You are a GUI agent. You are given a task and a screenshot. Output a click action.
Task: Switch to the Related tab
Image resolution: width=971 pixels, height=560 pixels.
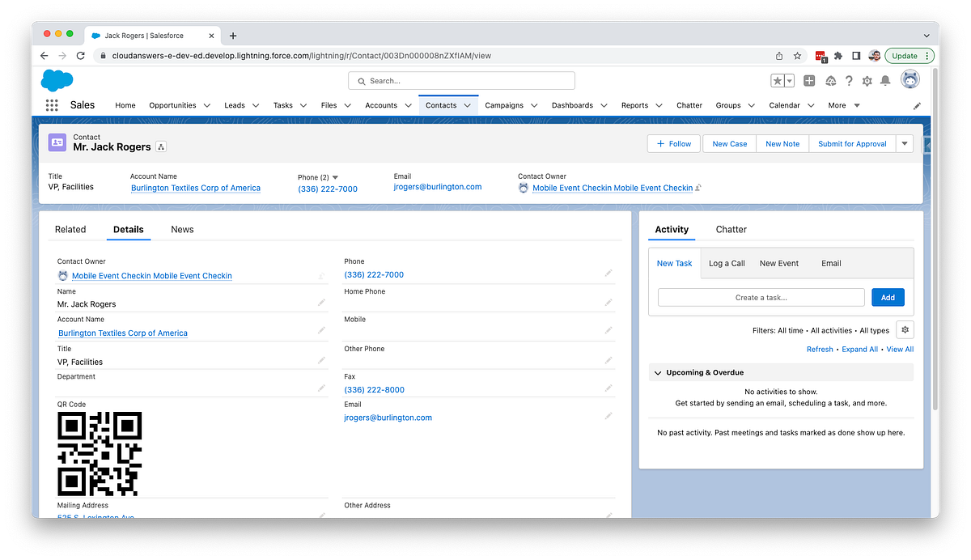tap(71, 229)
